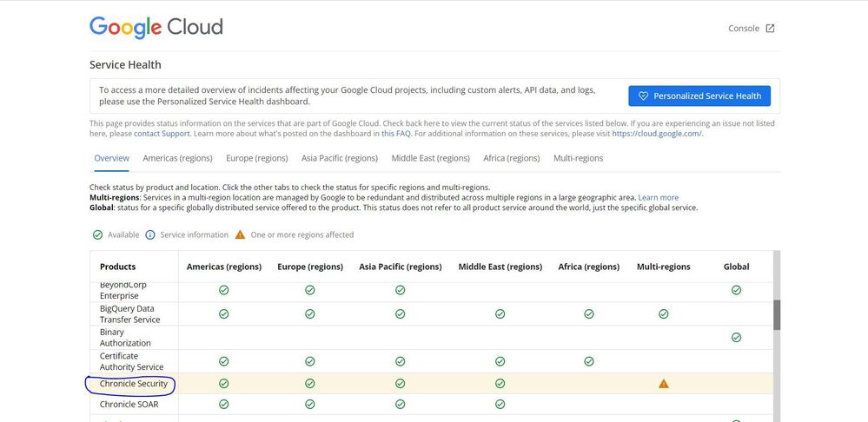The width and height of the screenshot is (868, 422).
Task: Click Chronicle SOAR Asia Pacific status check
Action: pyautogui.click(x=401, y=405)
